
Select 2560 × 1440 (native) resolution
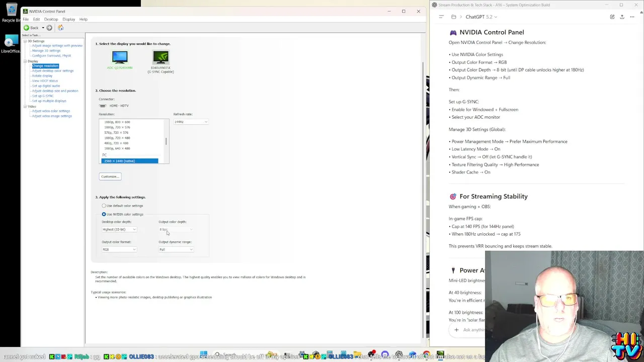130,161
